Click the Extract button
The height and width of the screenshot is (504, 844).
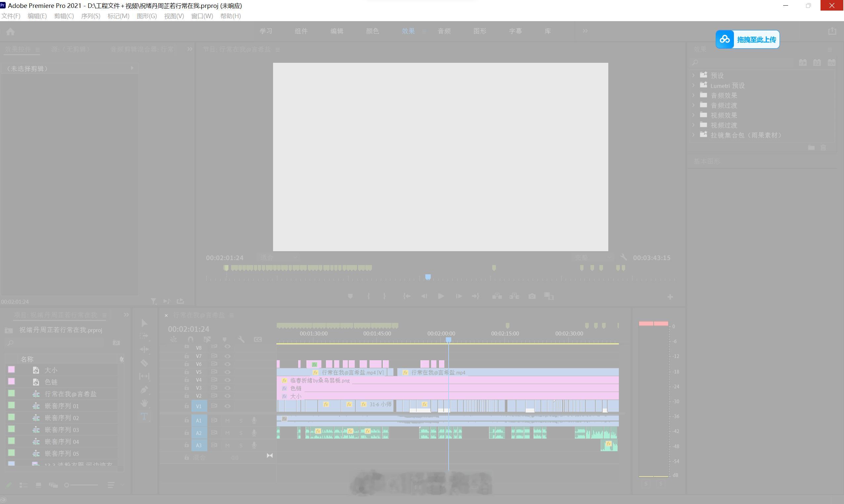514,296
